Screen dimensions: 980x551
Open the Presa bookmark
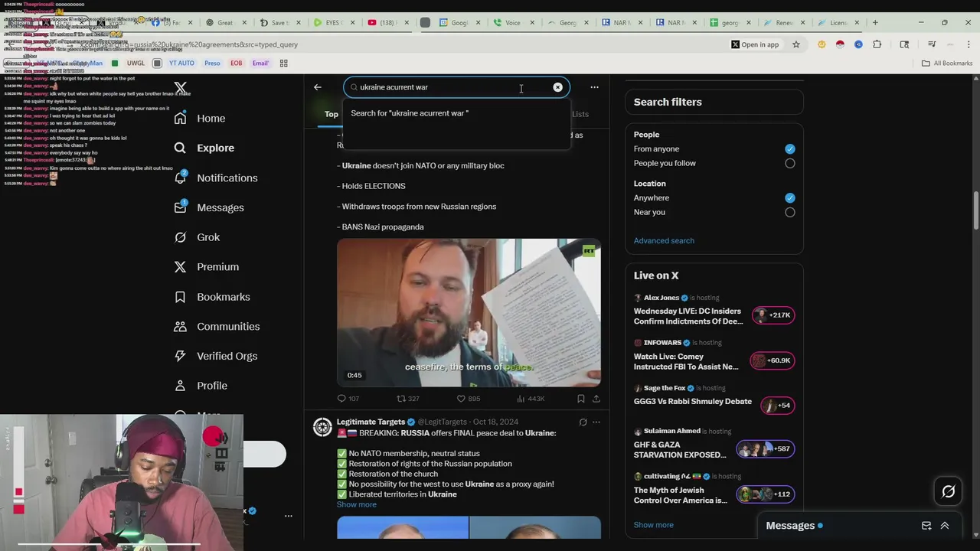pyautogui.click(x=212, y=64)
